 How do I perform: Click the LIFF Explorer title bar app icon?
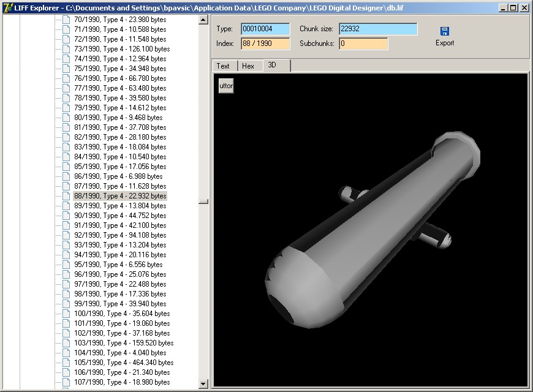coord(7,7)
